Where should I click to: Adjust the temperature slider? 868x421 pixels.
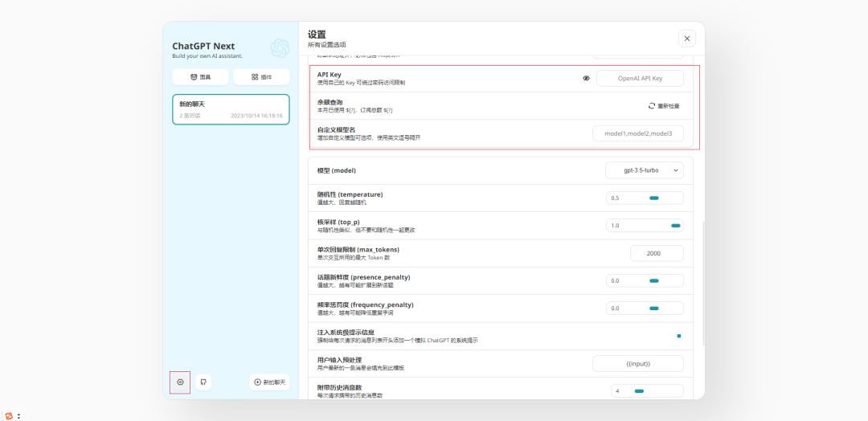tap(645, 198)
